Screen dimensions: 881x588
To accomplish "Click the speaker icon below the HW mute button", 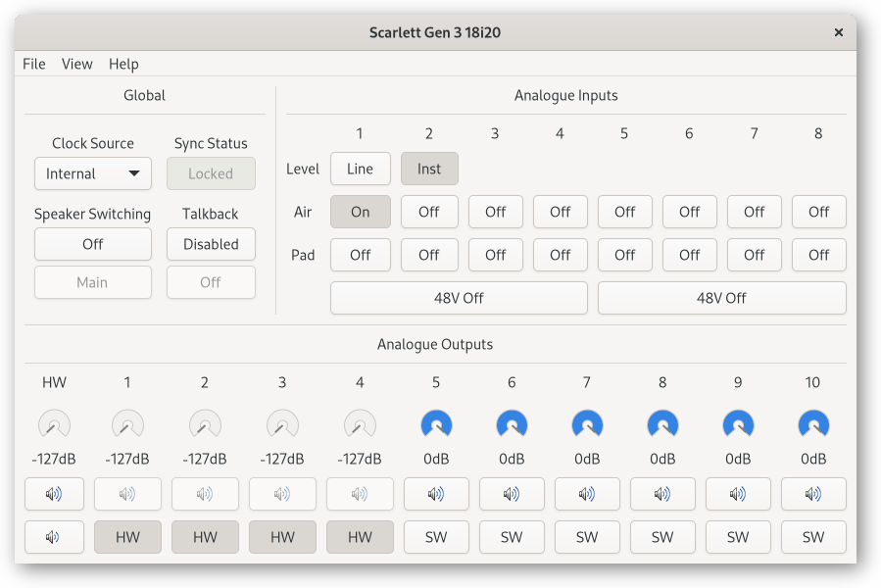I will point(54,537).
